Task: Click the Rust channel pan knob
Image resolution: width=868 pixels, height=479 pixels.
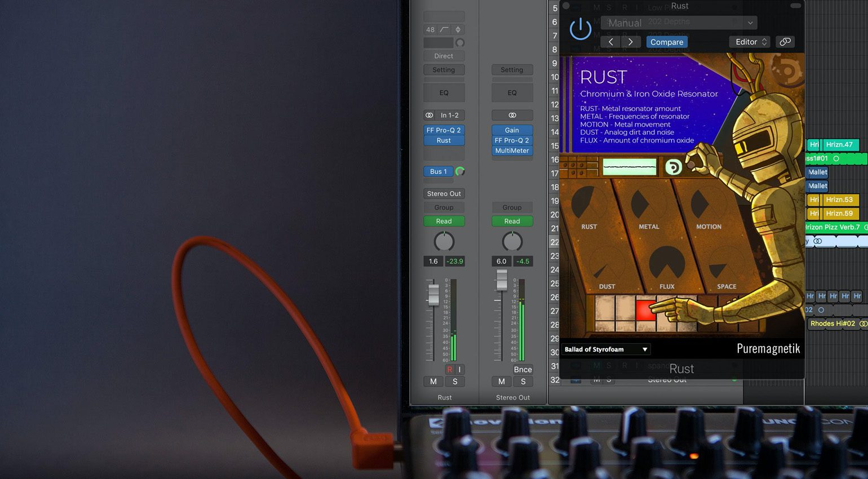Action: (444, 241)
